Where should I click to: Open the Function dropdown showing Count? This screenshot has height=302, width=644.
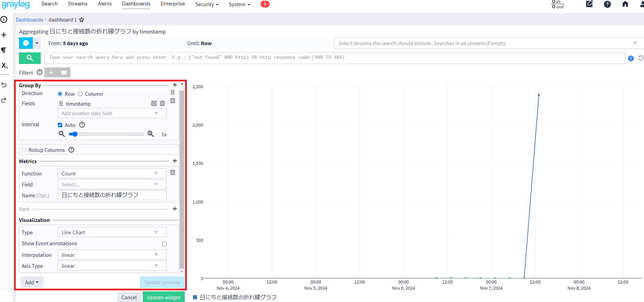112,173
